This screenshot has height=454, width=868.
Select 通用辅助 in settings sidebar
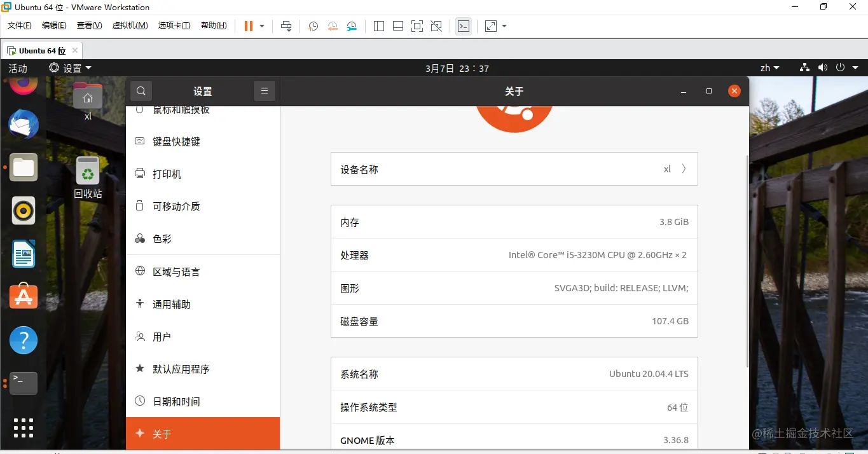[203, 304]
